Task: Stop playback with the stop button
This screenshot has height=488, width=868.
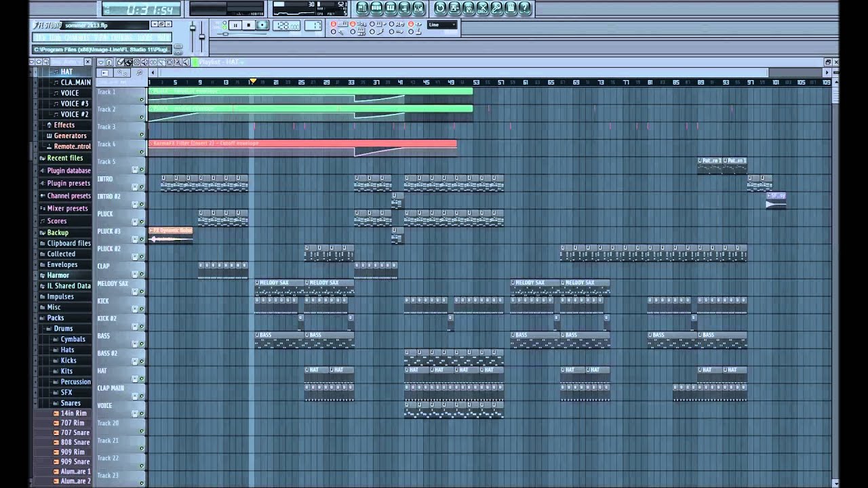Action: [x=249, y=25]
